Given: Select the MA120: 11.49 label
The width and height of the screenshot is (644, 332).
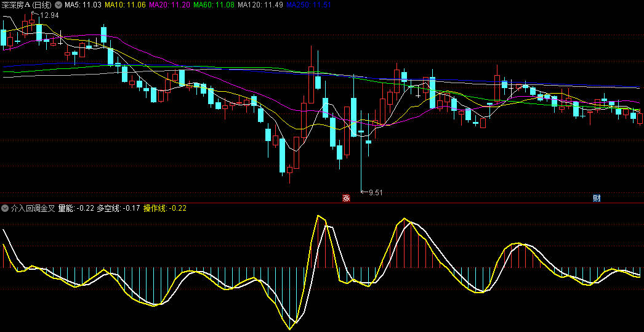Looking at the screenshot, I should [261, 5].
